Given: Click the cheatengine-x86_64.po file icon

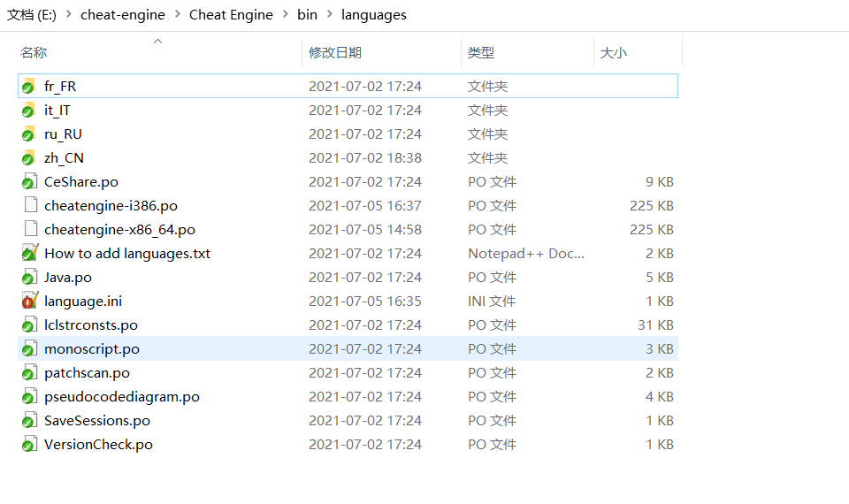Looking at the screenshot, I should coord(31,229).
